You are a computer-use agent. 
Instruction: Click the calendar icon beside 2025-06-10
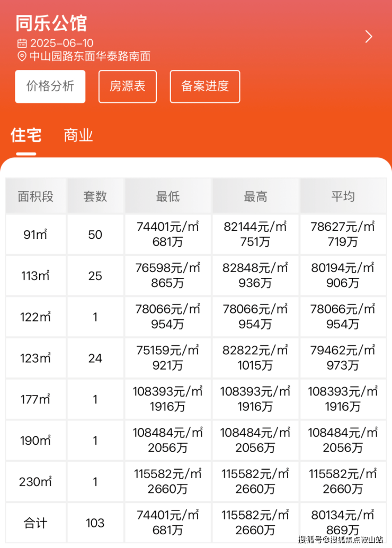(x=22, y=43)
